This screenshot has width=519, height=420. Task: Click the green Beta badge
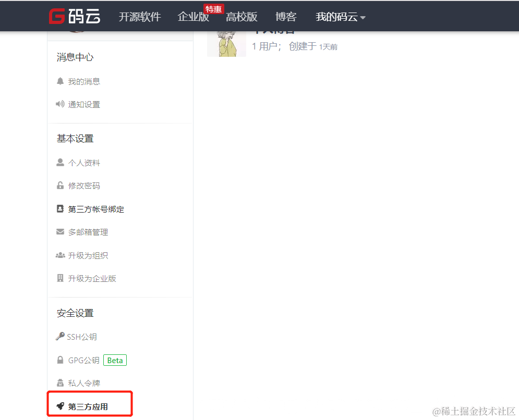(x=115, y=360)
